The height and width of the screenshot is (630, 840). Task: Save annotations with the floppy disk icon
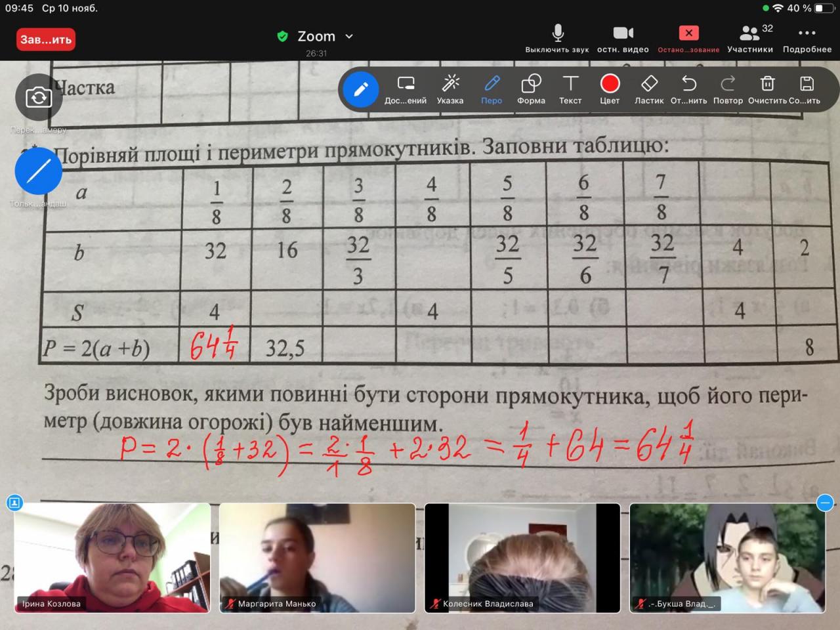pos(807,88)
